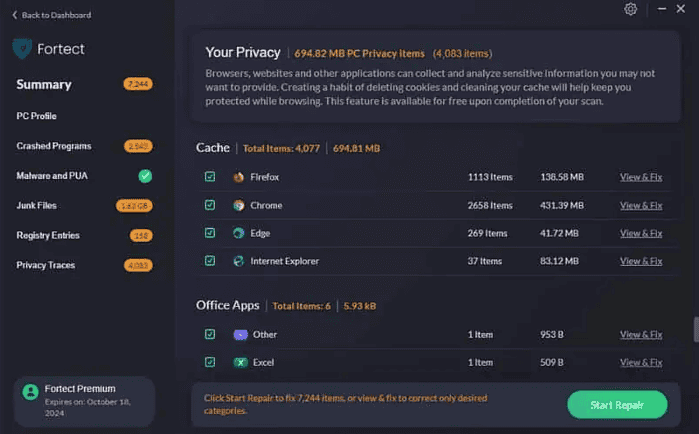Click the Malware and PUA green checkmark
This screenshot has width=699, height=434.
click(145, 176)
